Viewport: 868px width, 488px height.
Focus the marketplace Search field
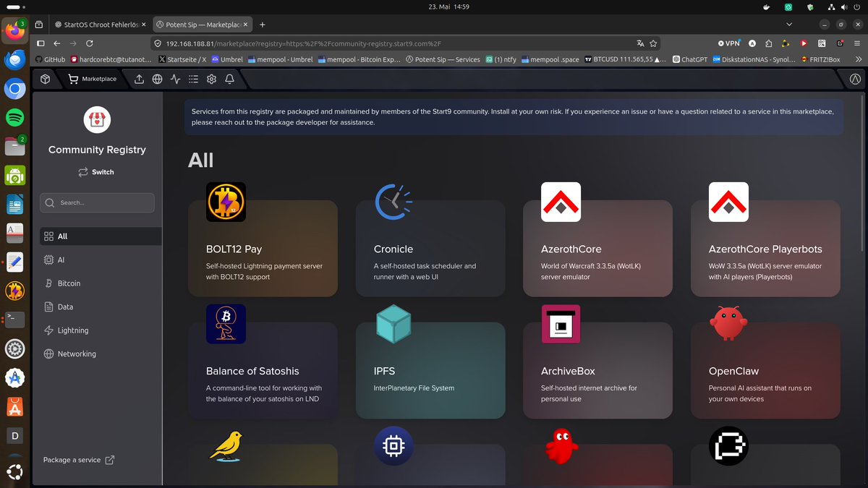pyautogui.click(x=97, y=202)
